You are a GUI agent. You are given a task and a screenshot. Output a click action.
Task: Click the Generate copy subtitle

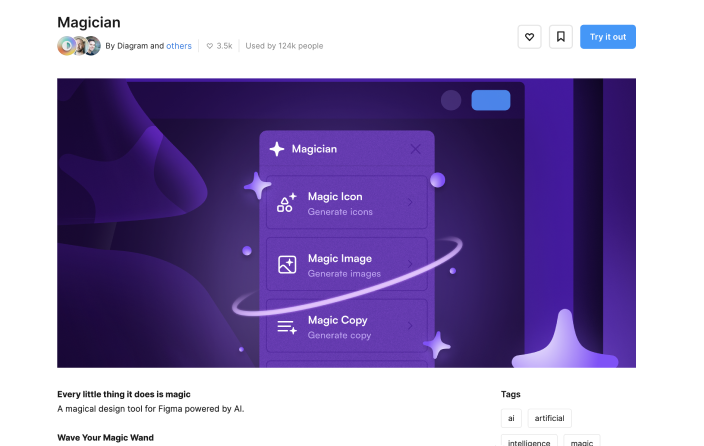(339, 336)
